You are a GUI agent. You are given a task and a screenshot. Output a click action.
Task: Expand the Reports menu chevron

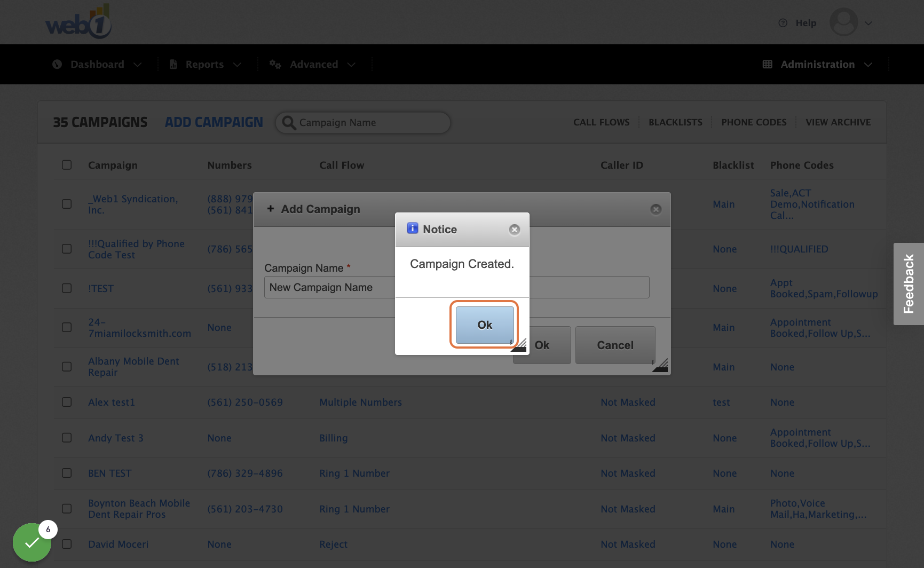pyautogui.click(x=238, y=65)
